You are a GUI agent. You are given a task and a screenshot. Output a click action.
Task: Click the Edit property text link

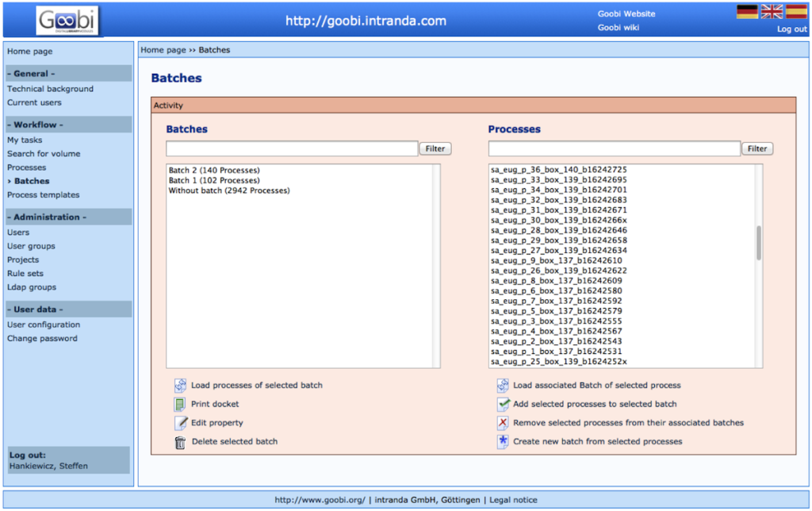[217, 422]
